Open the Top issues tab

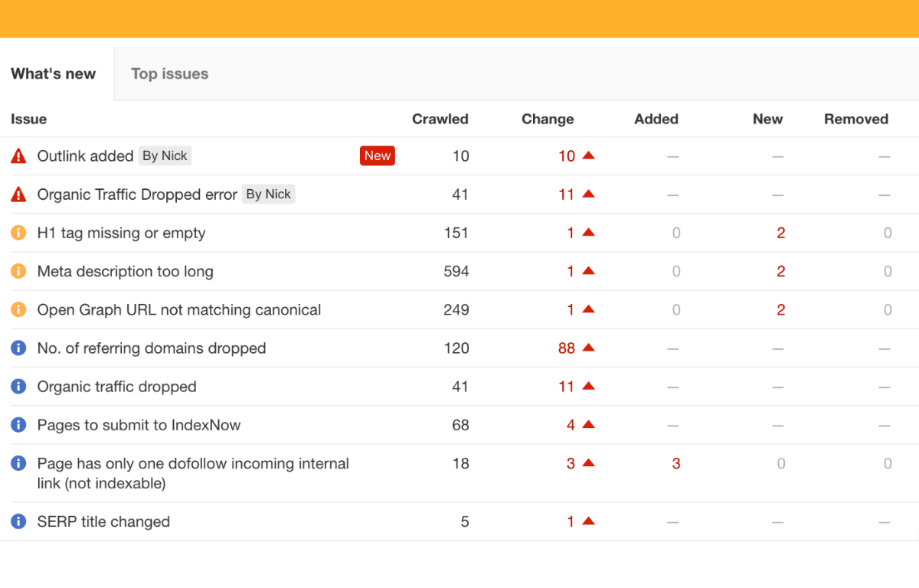click(x=169, y=73)
